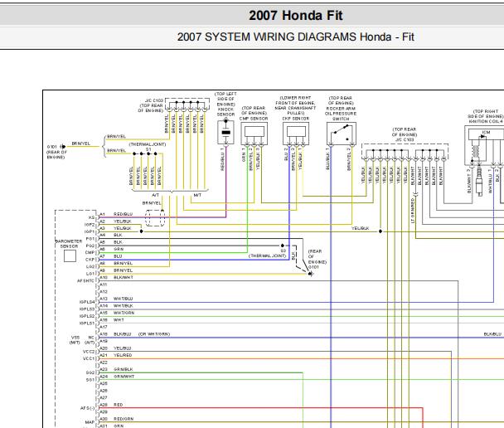The image size is (504, 428).
Task: Click the barometer sensor square symbol
Action: (70, 256)
